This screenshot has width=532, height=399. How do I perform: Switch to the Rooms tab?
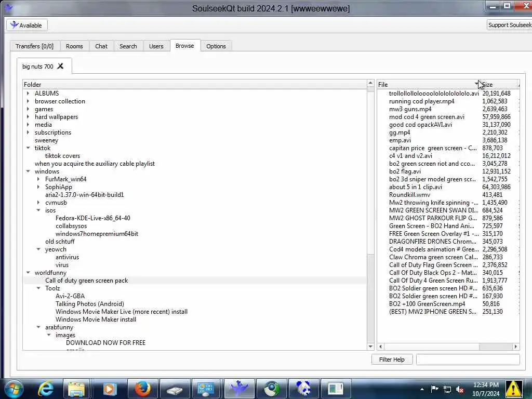coord(74,46)
